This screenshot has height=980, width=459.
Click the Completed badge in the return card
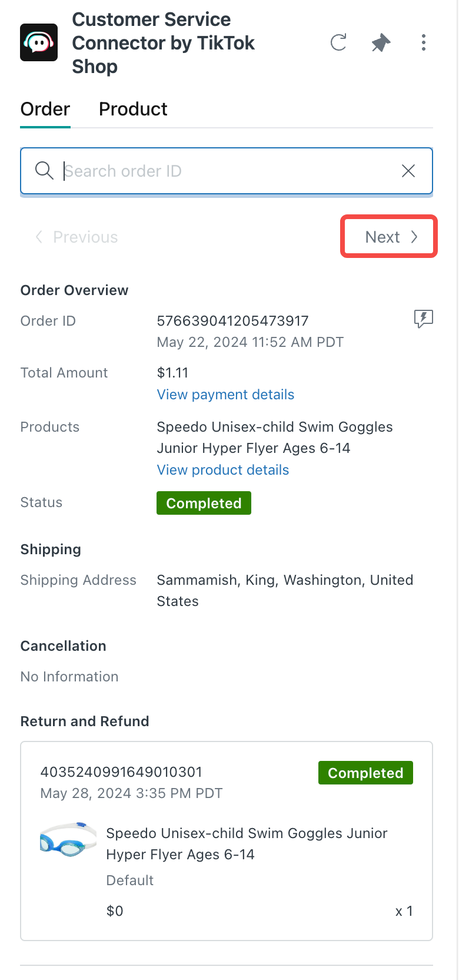(x=365, y=773)
